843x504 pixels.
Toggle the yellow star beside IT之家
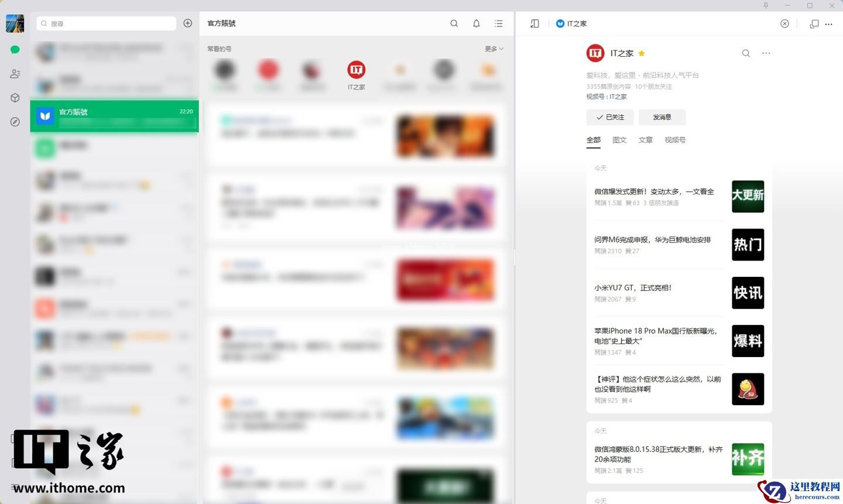pyautogui.click(x=642, y=53)
